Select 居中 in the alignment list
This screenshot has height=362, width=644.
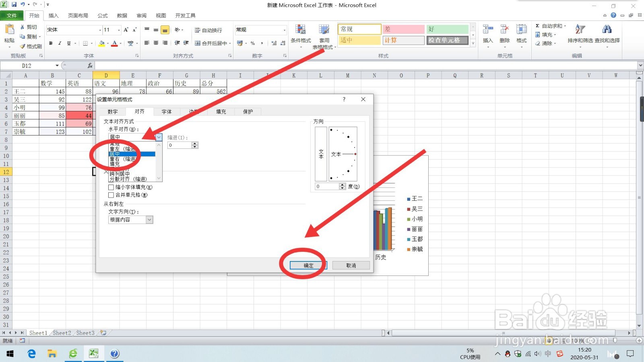tap(132, 154)
